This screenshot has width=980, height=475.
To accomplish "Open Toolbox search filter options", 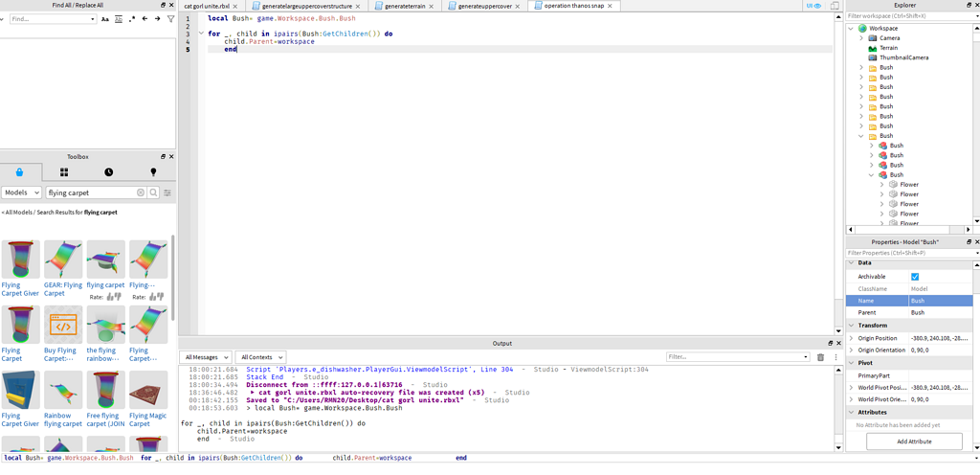I will pyautogui.click(x=167, y=193).
